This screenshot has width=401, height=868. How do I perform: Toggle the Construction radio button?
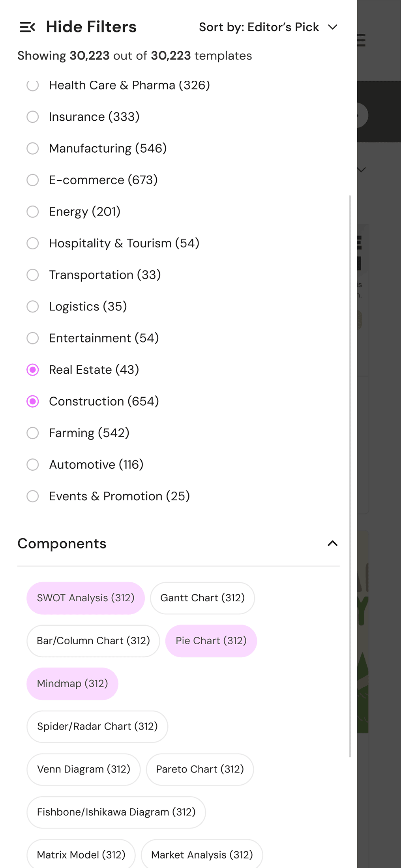[x=33, y=401]
